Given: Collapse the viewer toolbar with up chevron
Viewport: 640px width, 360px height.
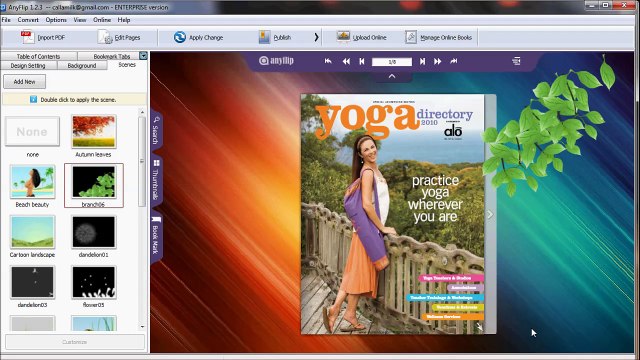Looking at the screenshot, I should [x=392, y=76].
